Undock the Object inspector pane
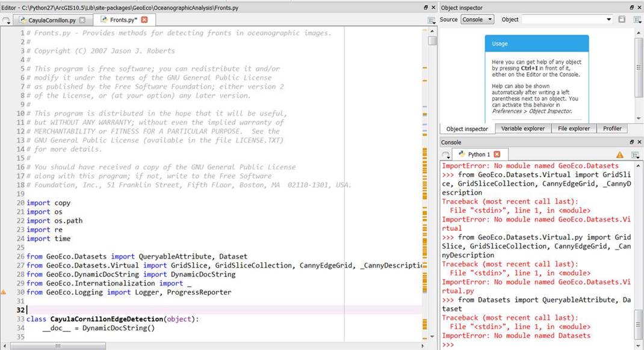Viewport: 644px width, 350px height. click(632, 7)
